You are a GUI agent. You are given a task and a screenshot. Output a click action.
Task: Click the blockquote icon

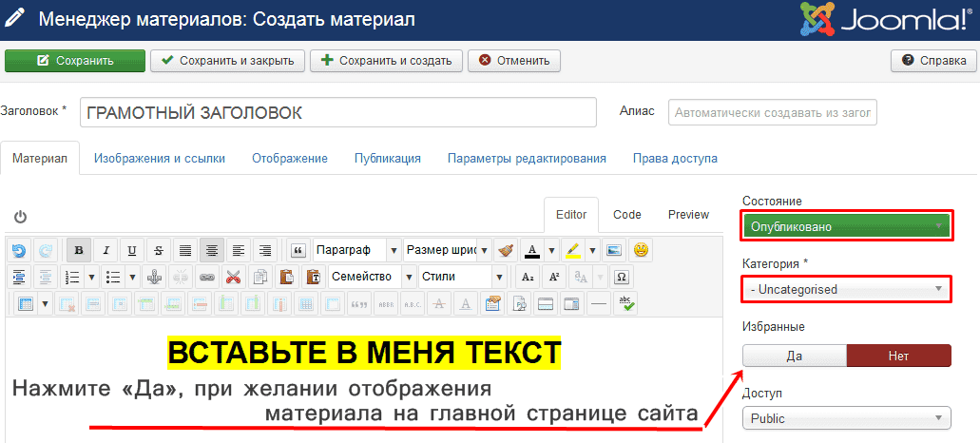pos(298,251)
